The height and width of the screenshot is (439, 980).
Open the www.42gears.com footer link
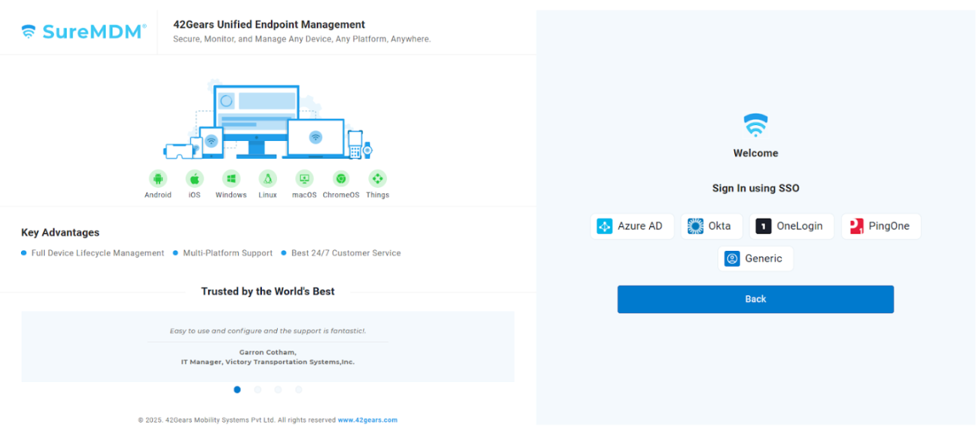point(367,420)
